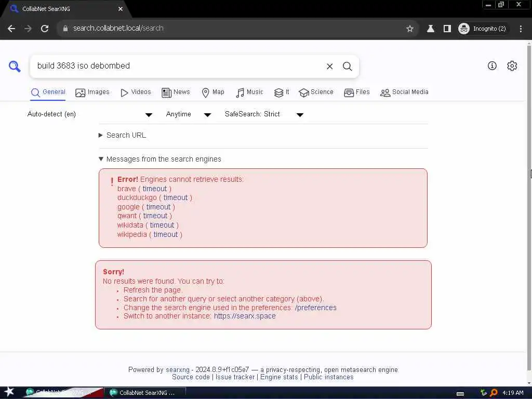The image size is (532, 399).
Task: Open the About info icon
Action: pos(492,66)
